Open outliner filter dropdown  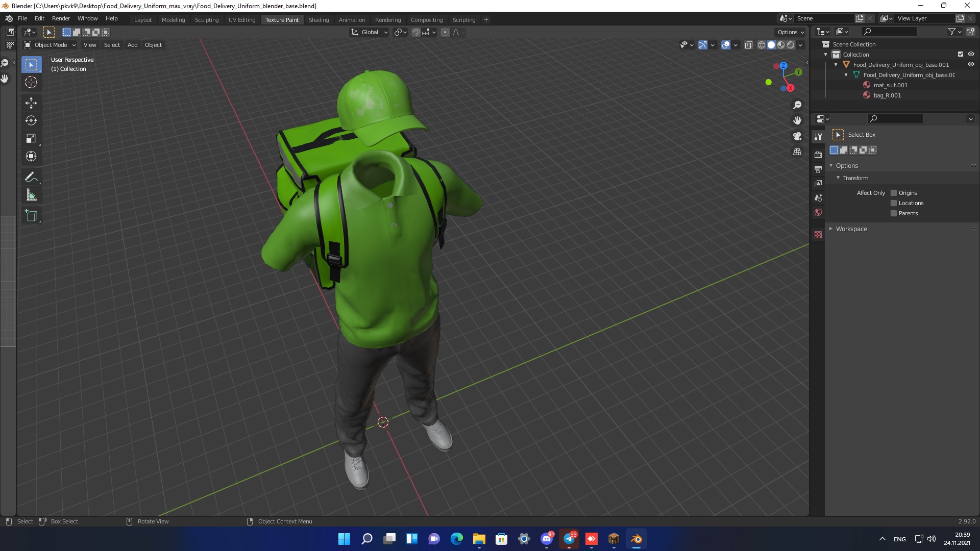954,32
